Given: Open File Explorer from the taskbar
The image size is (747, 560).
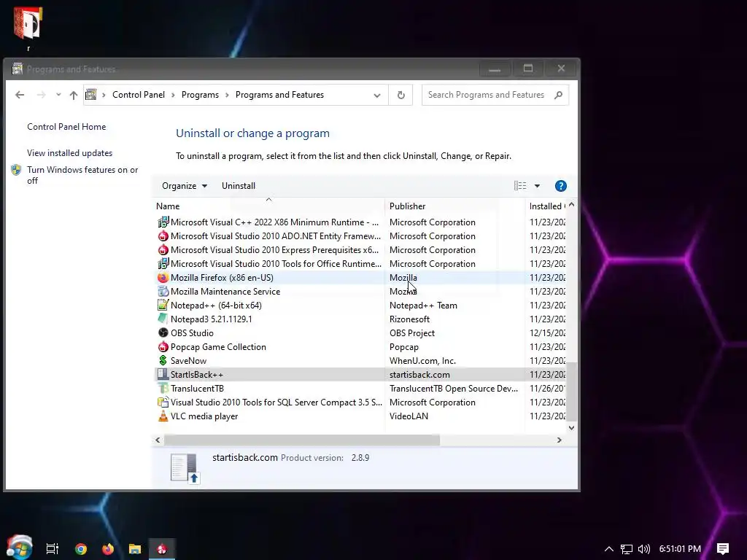Looking at the screenshot, I should (x=135, y=549).
